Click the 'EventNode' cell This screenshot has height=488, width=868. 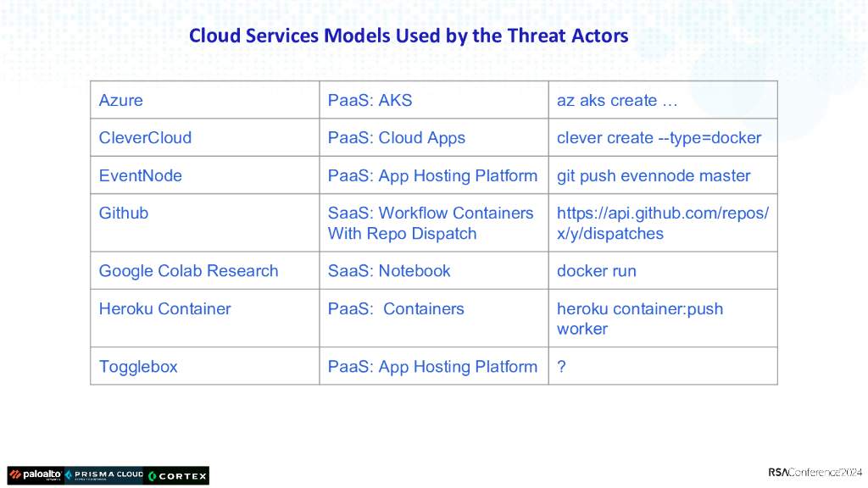205,175
